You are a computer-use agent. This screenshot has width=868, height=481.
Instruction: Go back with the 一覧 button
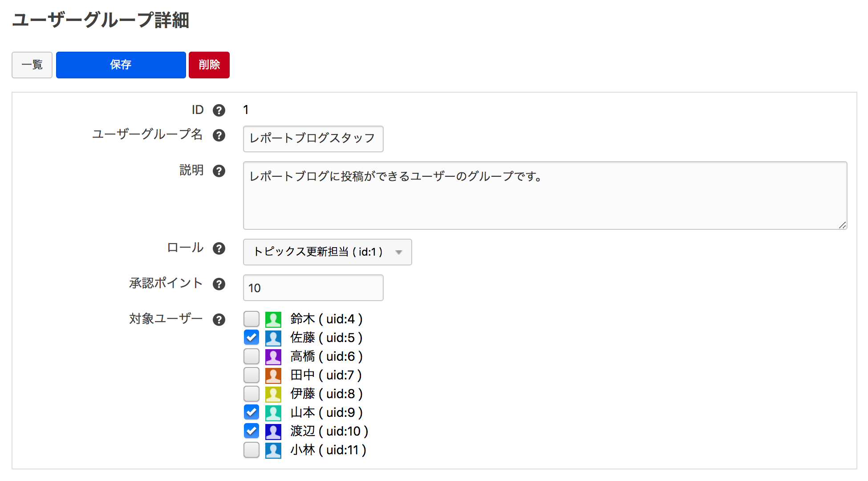[x=32, y=65]
